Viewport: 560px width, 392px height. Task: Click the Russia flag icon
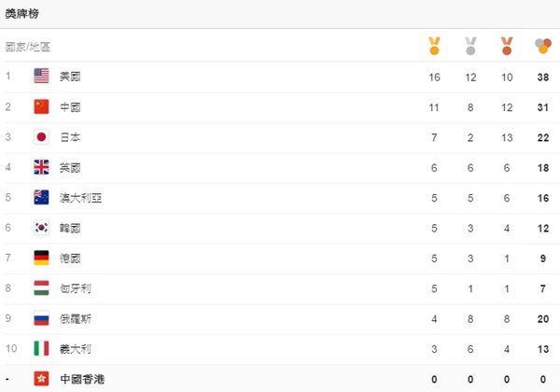(x=41, y=318)
